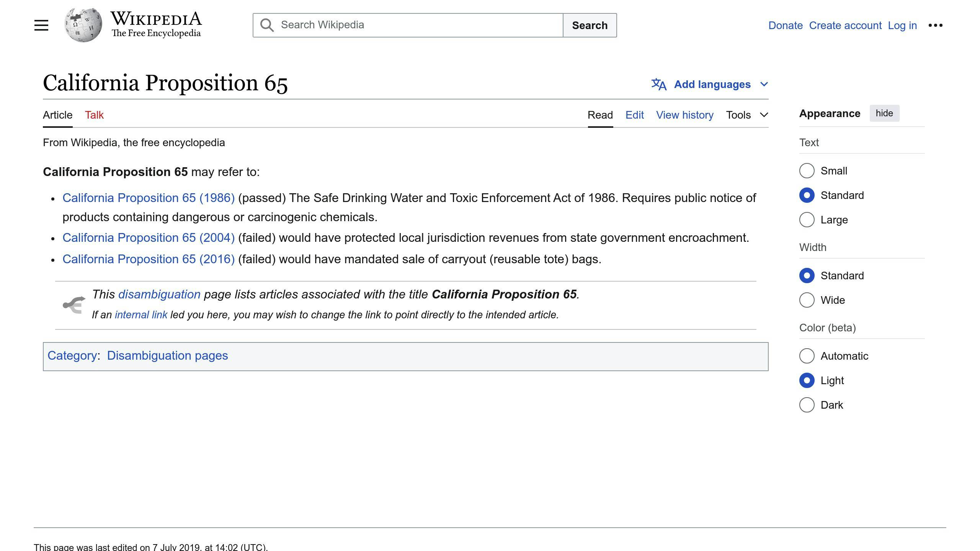The width and height of the screenshot is (980, 551).
Task: Select Dark color mode
Action: click(807, 405)
